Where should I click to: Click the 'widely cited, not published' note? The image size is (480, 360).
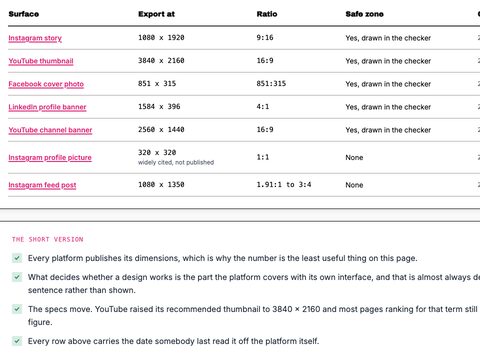(x=176, y=163)
